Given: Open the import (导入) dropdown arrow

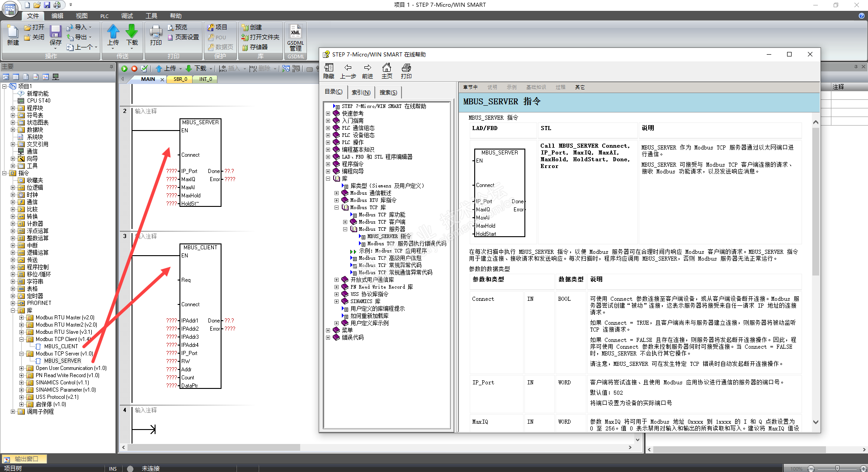Looking at the screenshot, I should [90, 28].
